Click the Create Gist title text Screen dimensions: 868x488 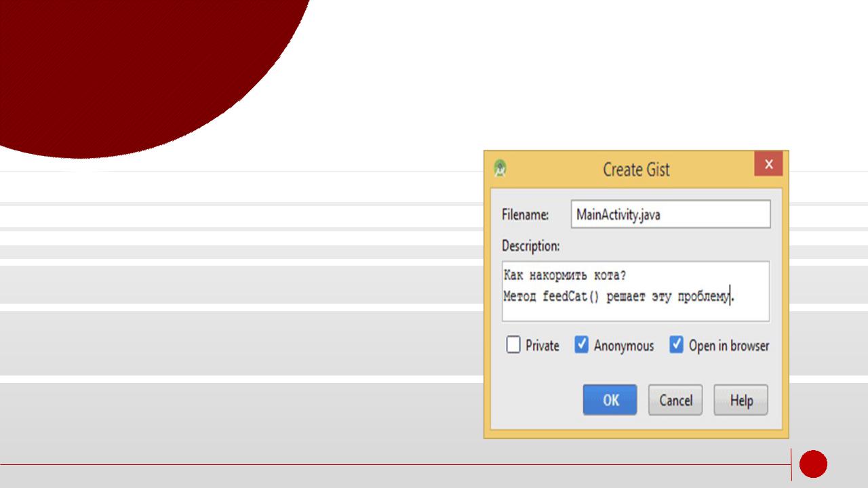[x=636, y=169]
